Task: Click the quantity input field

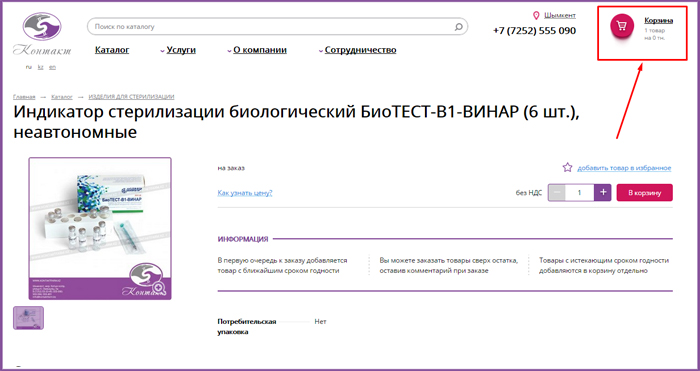Action: (579, 192)
